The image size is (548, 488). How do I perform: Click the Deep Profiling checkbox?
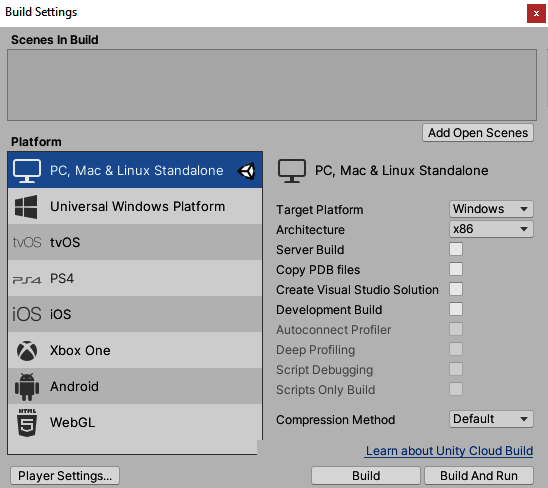pos(456,349)
